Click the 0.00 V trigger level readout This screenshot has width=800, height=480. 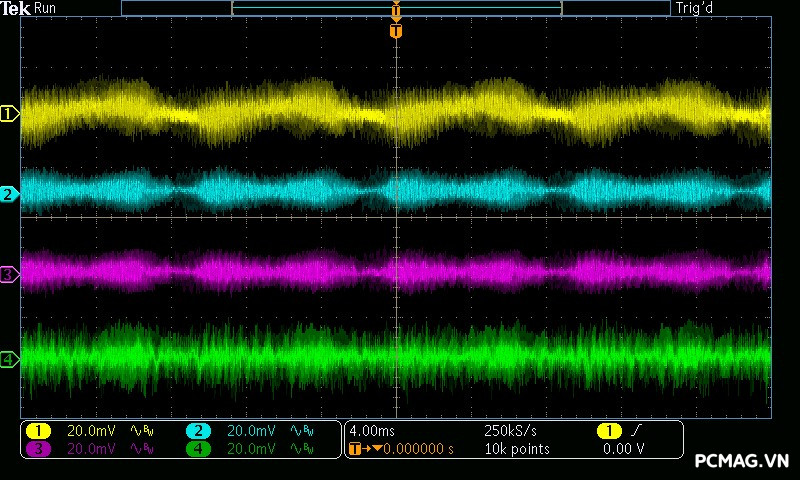(625, 450)
